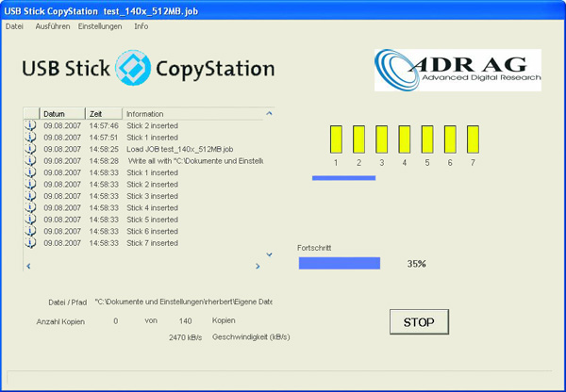The height and width of the screenshot is (392, 566).
Task: Click the yellow stick slot indicator 7
Action: click(x=473, y=139)
